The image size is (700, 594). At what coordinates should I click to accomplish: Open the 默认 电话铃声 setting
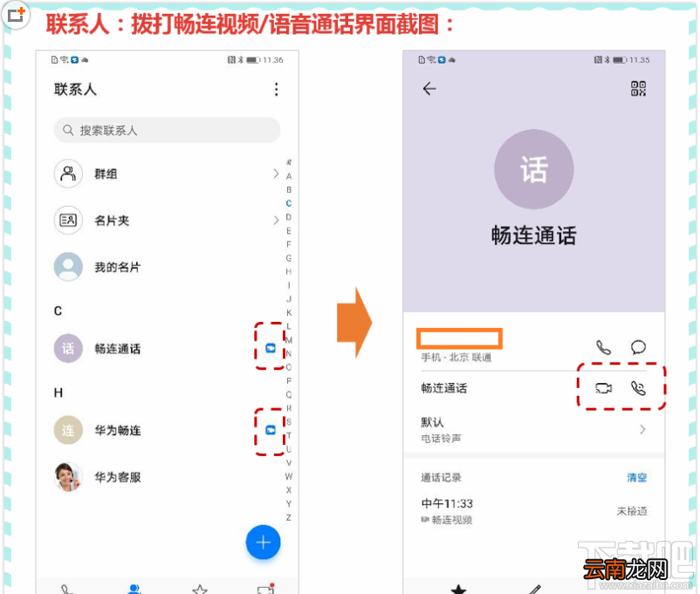coord(534,430)
